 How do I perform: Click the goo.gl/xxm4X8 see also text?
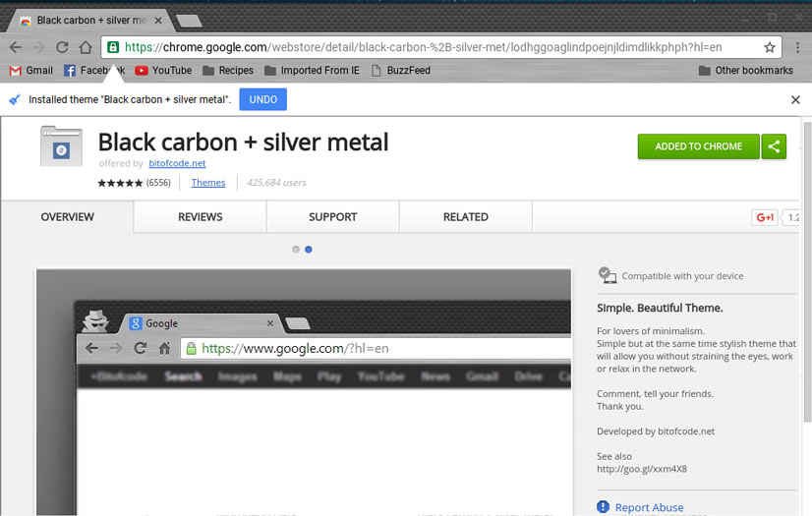[642, 469]
